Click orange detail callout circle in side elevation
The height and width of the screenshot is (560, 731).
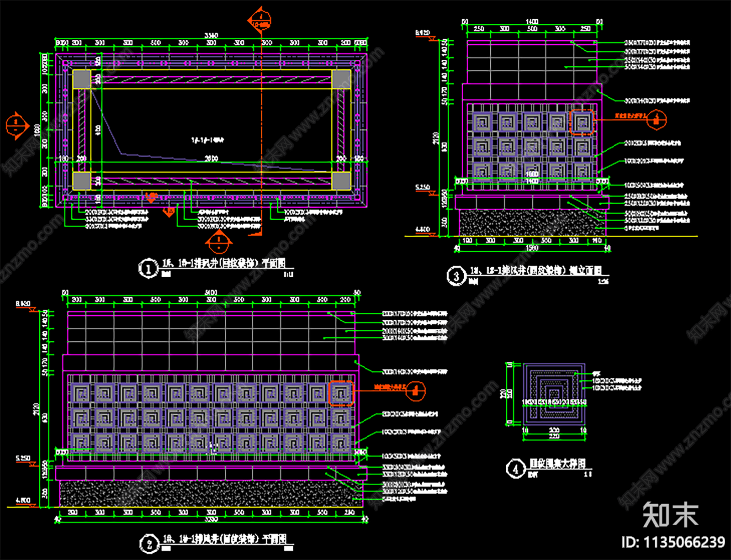[x=657, y=120]
